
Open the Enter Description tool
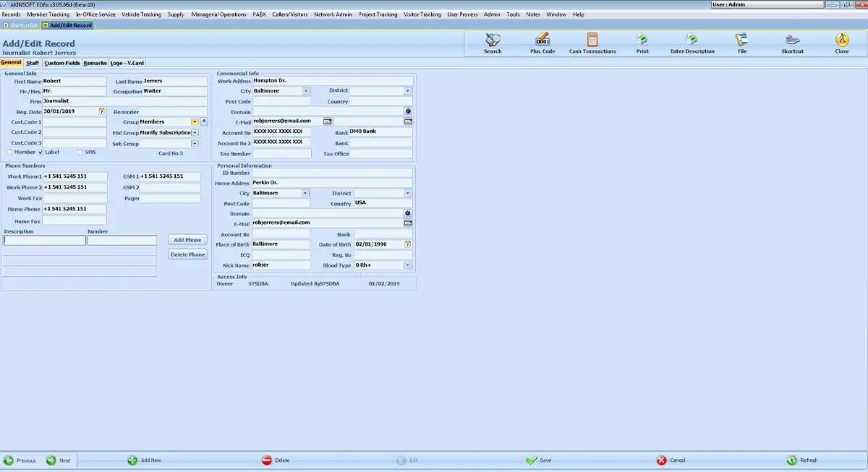click(x=692, y=43)
